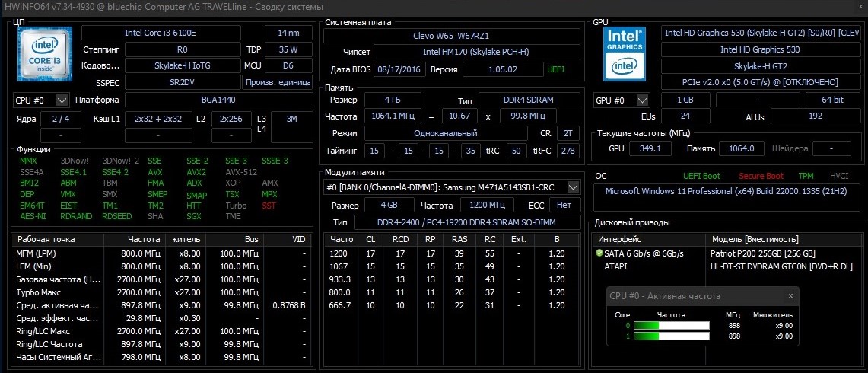Click the current GPU clock 349.1

coord(650,148)
